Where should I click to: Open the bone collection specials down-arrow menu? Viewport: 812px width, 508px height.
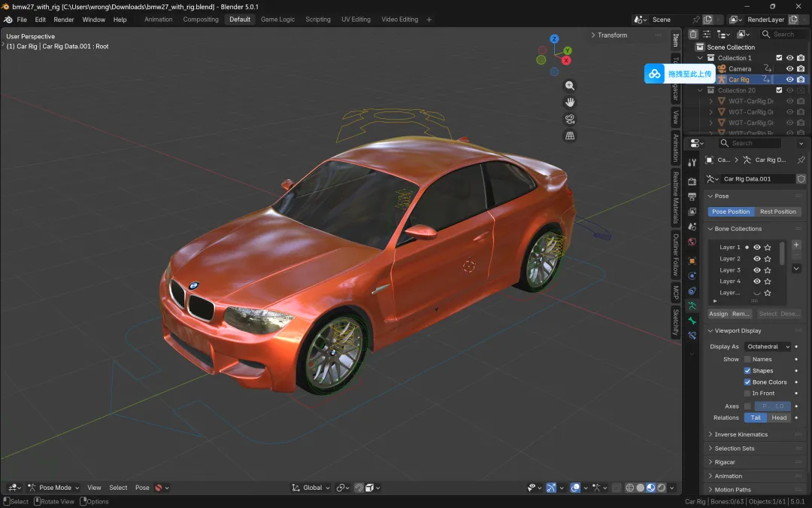pyautogui.click(x=796, y=269)
